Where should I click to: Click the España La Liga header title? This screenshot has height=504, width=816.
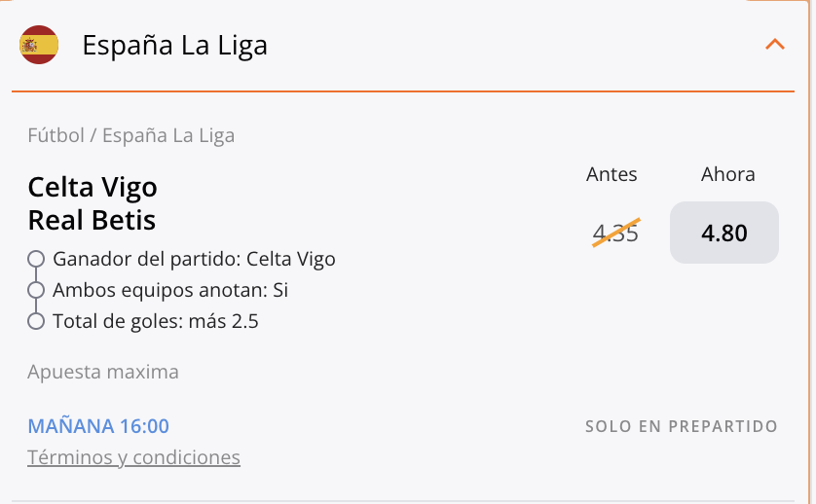click(174, 45)
